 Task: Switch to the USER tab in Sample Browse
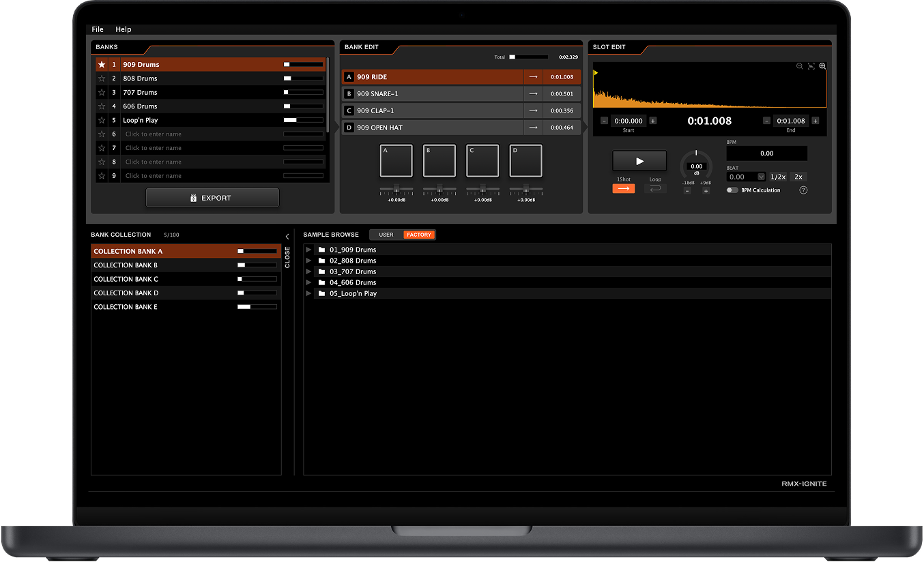(386, 234)
